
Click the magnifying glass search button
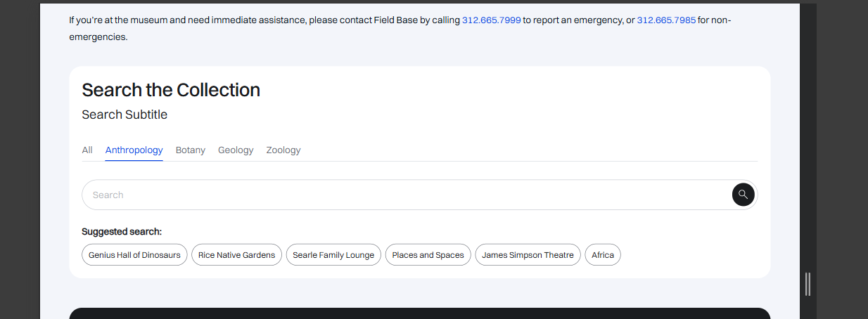click(743, 195)
